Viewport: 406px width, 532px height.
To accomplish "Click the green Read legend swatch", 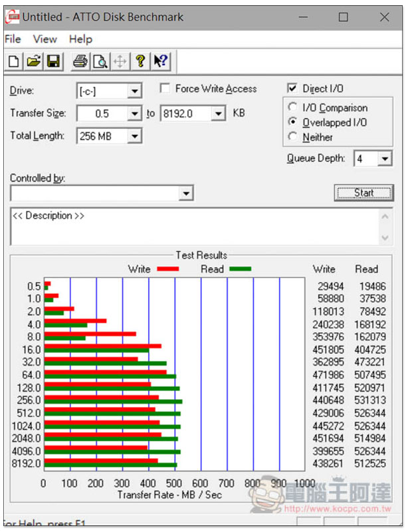I will (x=241, y=269).
